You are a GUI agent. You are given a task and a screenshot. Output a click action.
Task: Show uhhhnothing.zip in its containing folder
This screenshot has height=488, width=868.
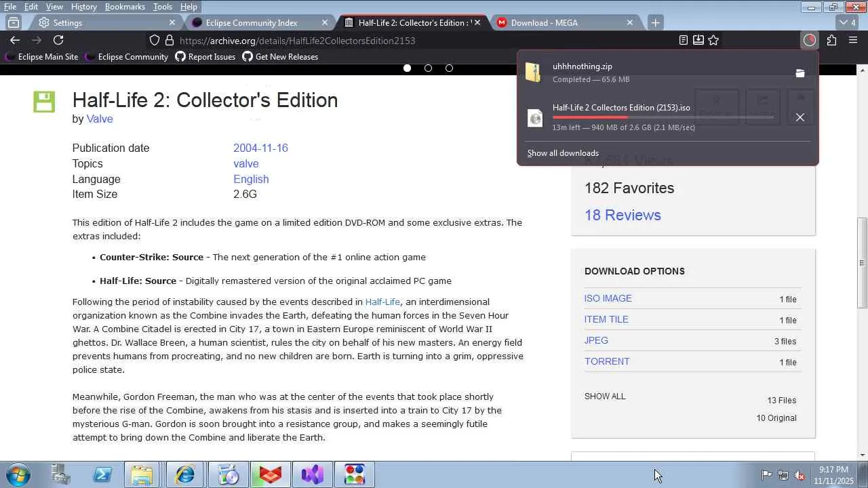coord(800,73)
